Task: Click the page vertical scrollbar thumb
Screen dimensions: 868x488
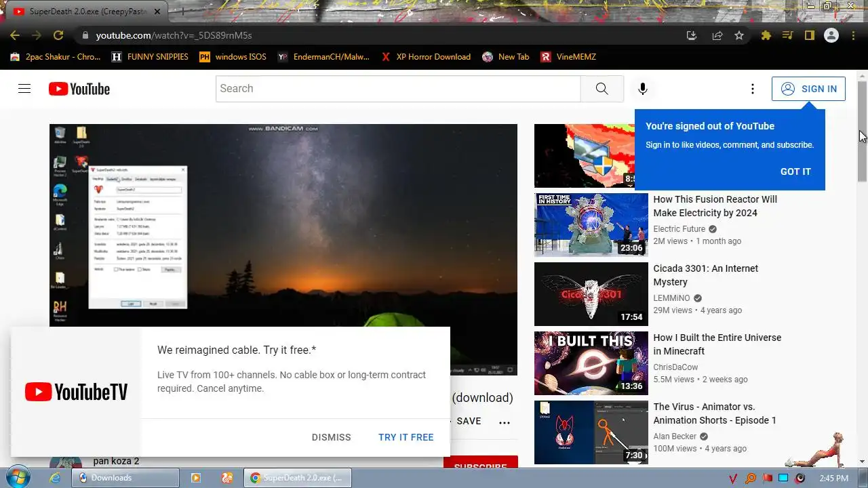Action: [x=862, y=131]
